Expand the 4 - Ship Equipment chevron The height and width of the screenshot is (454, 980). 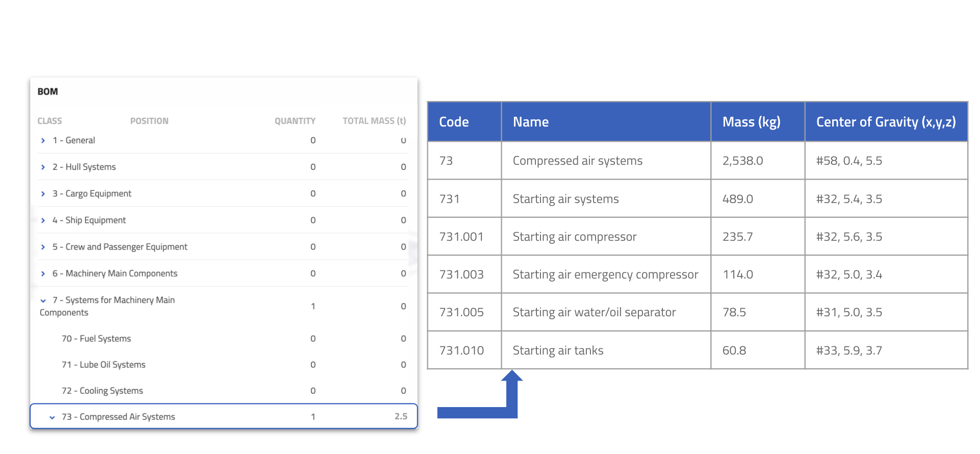pyautogui.click(x=43, y=220)
